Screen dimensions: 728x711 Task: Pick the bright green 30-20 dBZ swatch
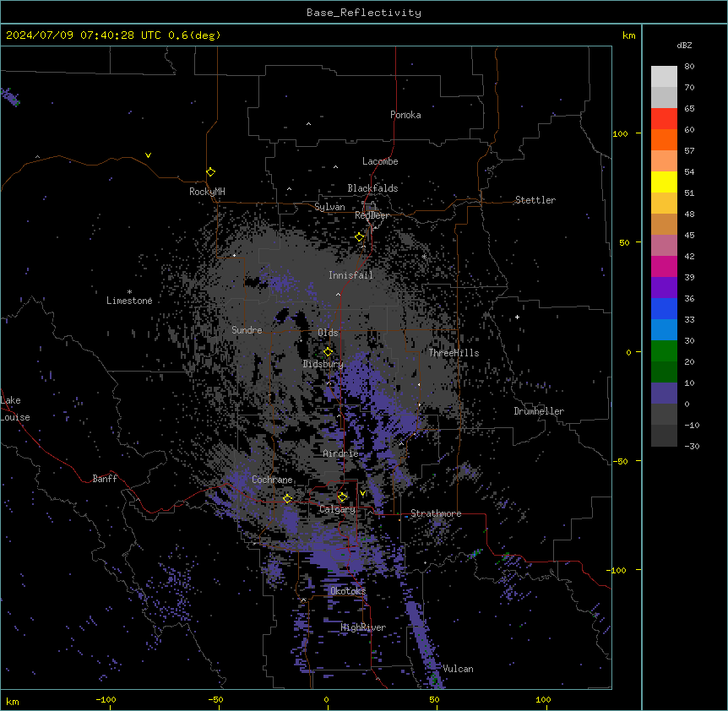pos(664,351)
